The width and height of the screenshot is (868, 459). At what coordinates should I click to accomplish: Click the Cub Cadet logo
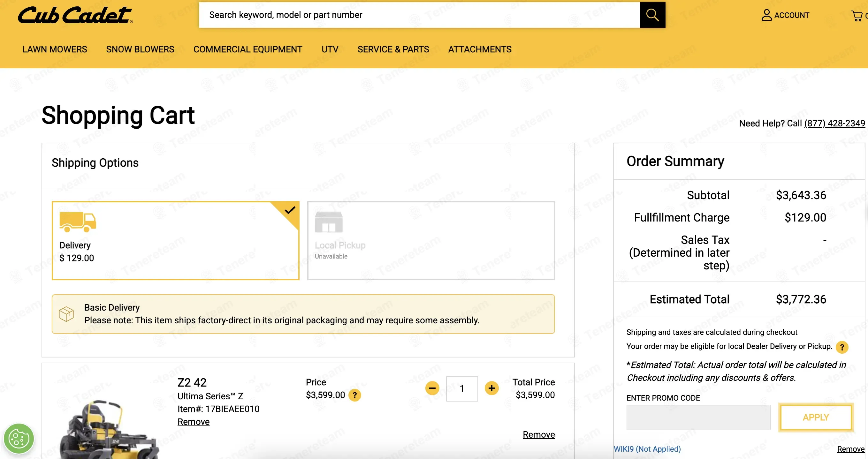tap(75, 15)
